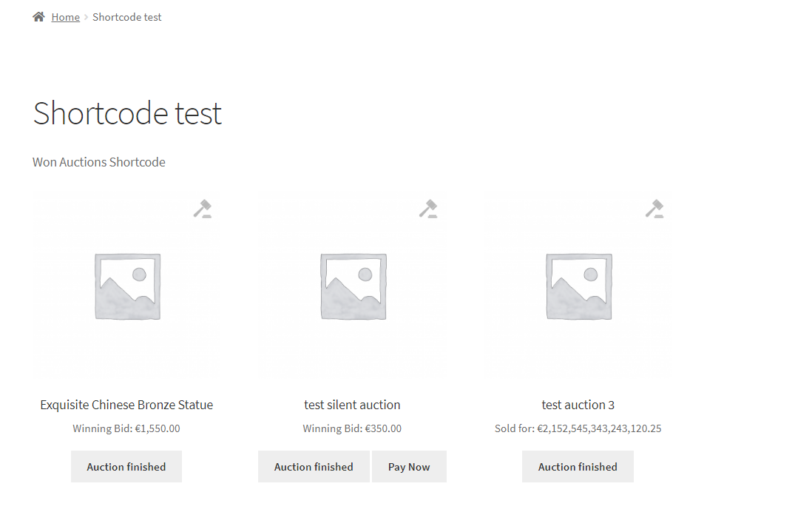Image resolution: width=812 pixels, height=532 pixels.
Task: Click Auction finished under test silent auction
Action: 314,467
